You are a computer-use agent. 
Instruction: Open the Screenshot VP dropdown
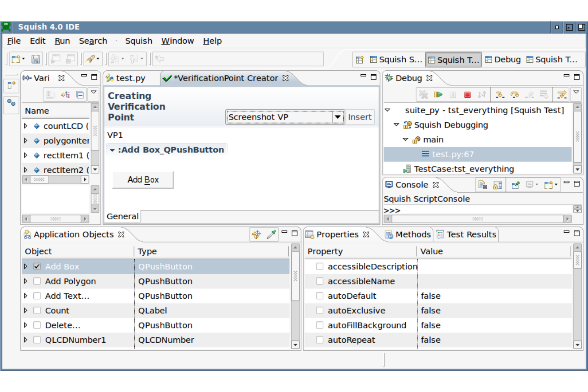point(337,117)
